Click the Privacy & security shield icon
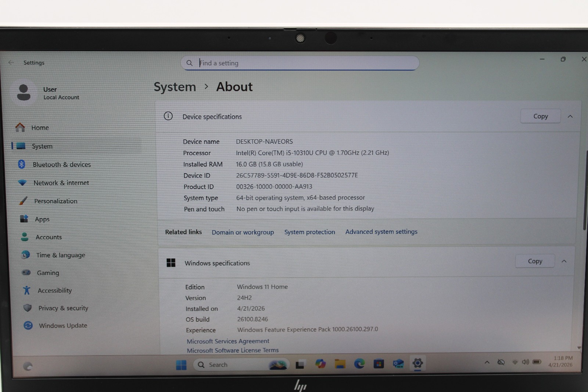This screenshot has width=588, height=392. [28, 308]
